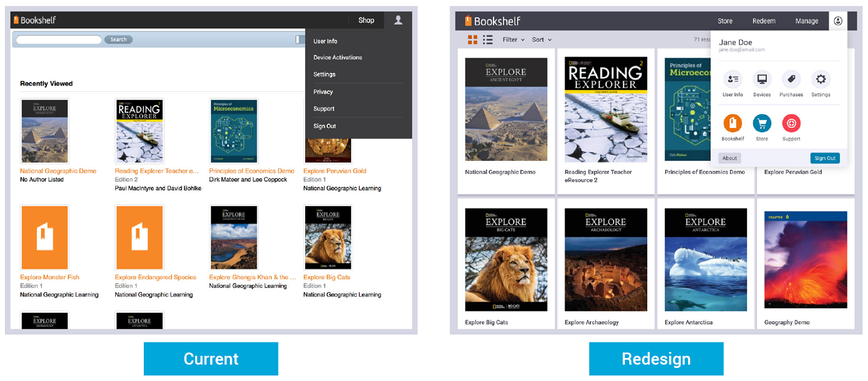The height and width of the screenshot is (381, 868).
Task: Click the orange Bookshelf icon in Redesign panel
Action: click(733, 123)
